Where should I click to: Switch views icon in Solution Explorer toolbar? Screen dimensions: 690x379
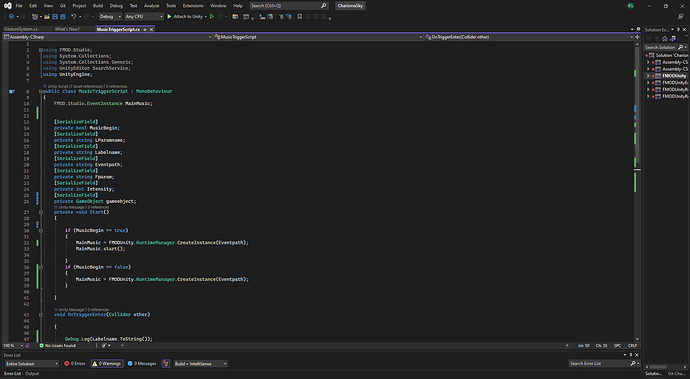coord(672,39)
